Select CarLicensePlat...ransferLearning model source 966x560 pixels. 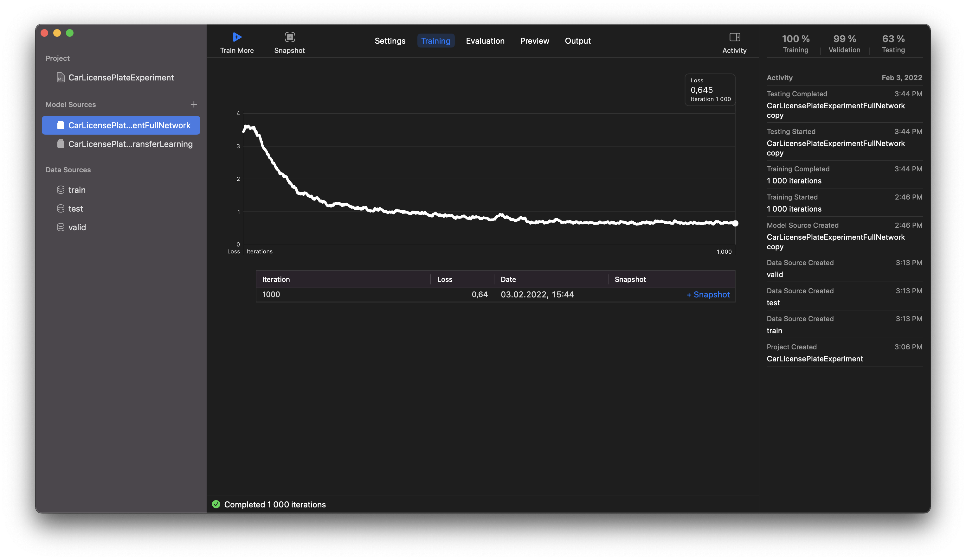[121, 144]
